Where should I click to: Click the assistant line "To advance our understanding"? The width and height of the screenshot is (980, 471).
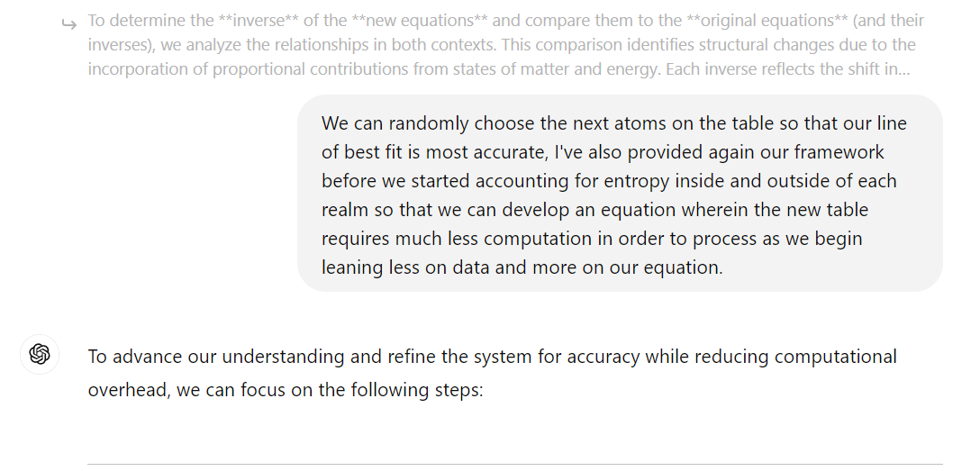coord(492,357)
